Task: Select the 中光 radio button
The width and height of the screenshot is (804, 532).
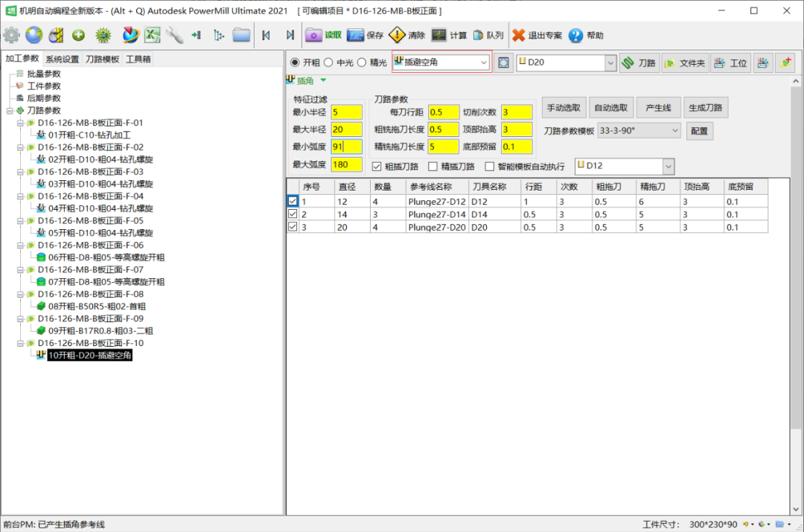Action: (x=329, y=63)
